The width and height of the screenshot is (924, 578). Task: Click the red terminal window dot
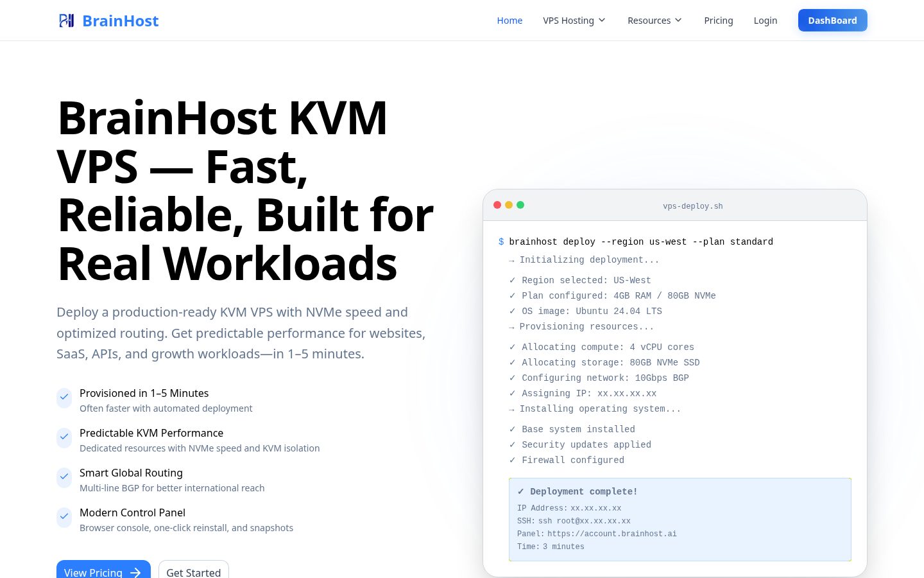point(497,205)
